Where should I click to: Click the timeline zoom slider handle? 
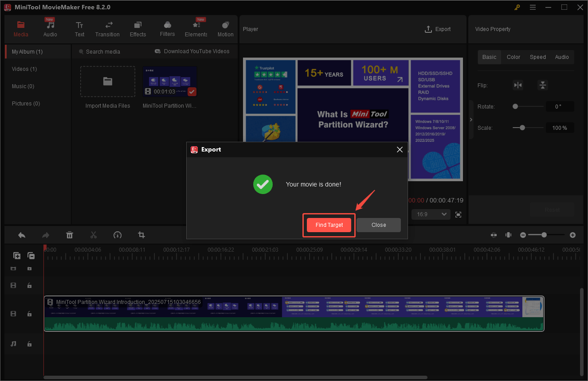544,235
